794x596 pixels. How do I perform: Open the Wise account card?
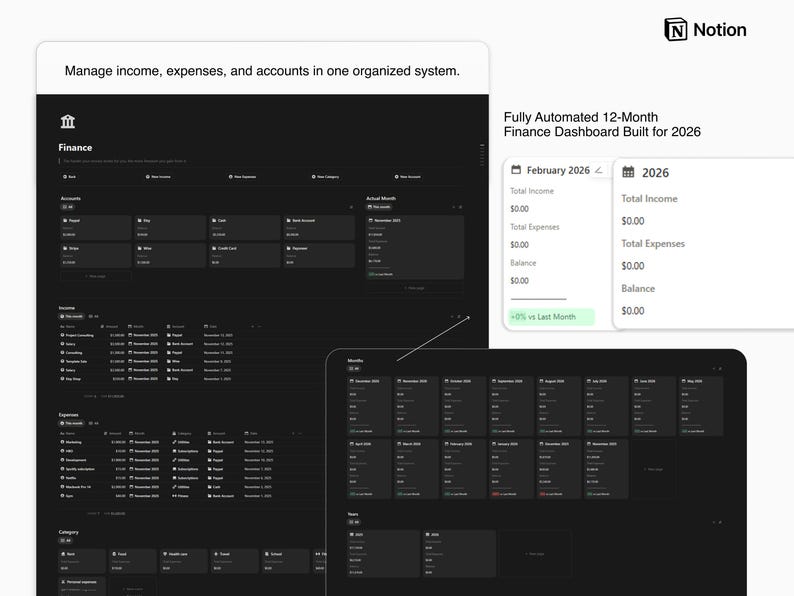tap(170, 255)
